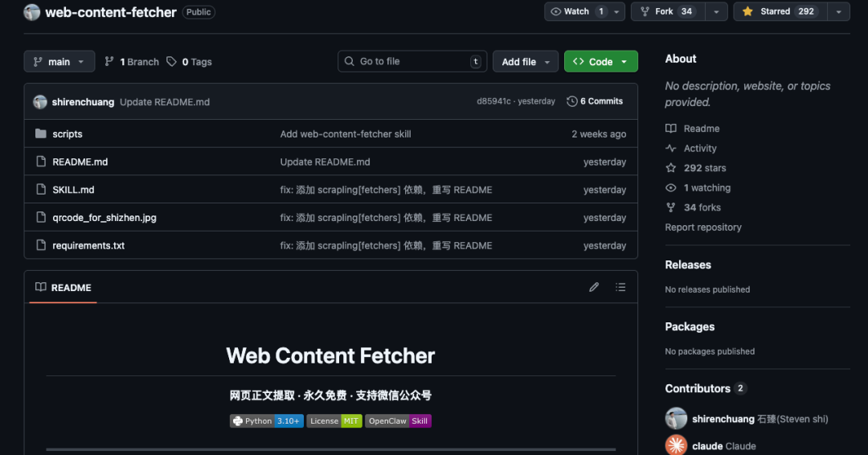This screenshot has height=455, width=868.
Task: Click the scripts folder icon
Action: tap(41, 134)
